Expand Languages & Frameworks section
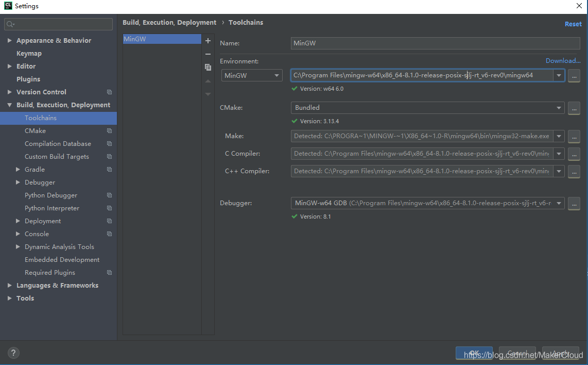This screenshot has width=588, height=365. pyautogui.click(x=9, y=286)
